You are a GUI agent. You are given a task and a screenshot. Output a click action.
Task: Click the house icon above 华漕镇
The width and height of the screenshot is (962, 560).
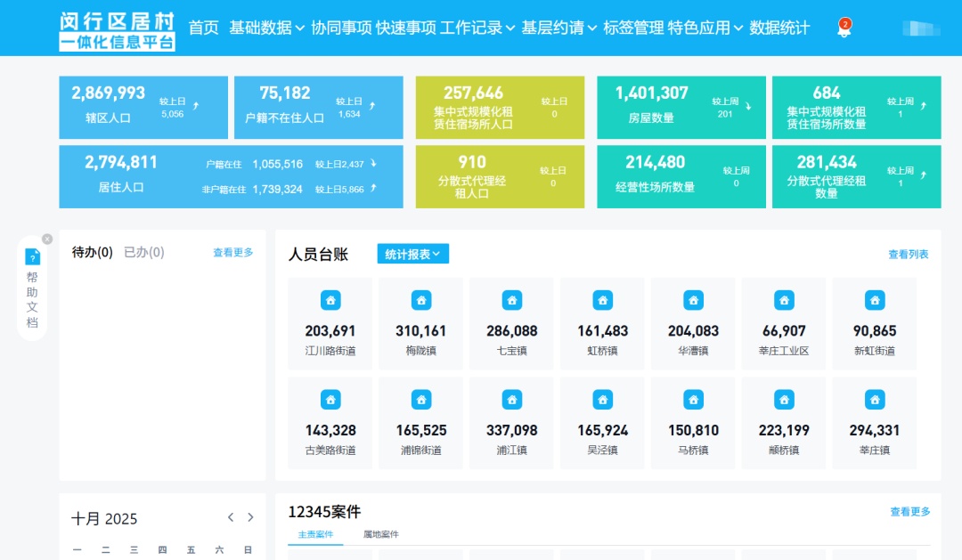tap(693, 300)
